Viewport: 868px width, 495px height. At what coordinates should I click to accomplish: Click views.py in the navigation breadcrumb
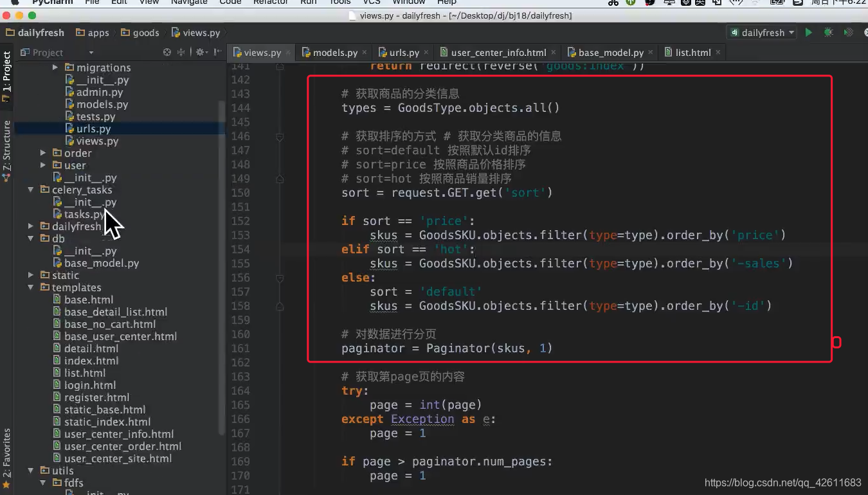pos(196,32)
